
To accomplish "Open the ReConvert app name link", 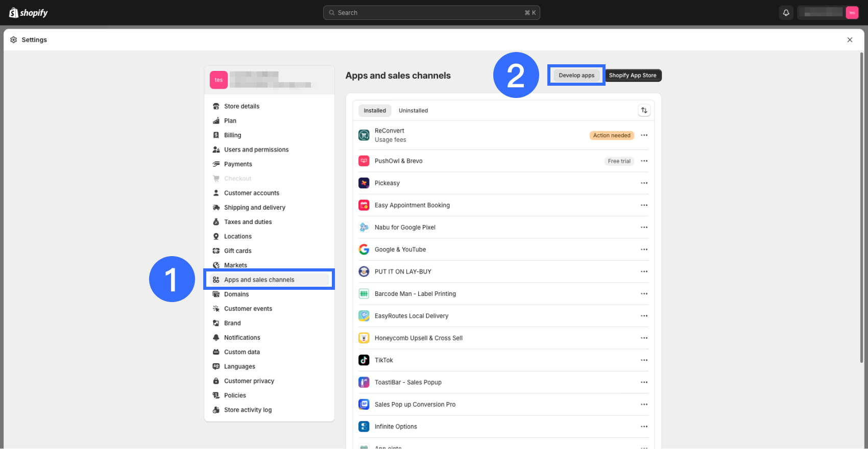I will (x=389, y=131).
